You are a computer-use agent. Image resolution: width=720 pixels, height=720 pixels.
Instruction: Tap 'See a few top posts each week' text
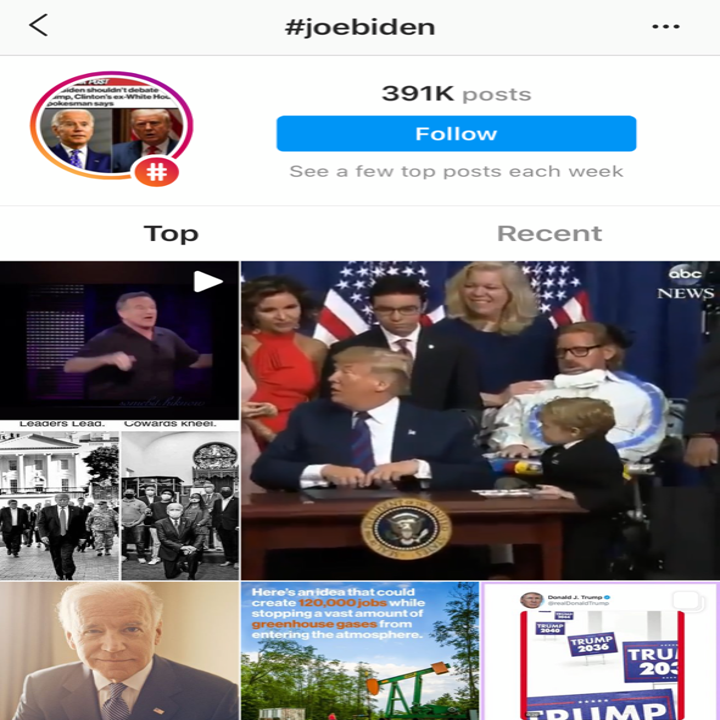(456, 171)
